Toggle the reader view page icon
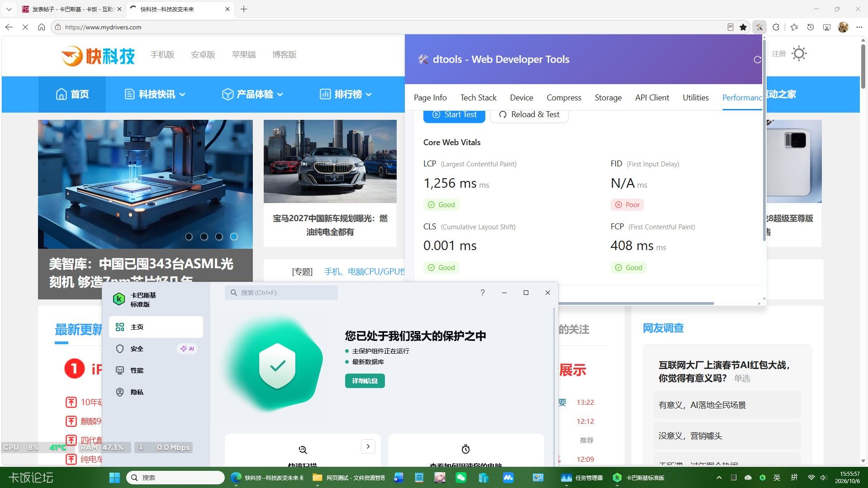Image resolution: width=868 pixels, height=488 pixels. pos(730,27)
